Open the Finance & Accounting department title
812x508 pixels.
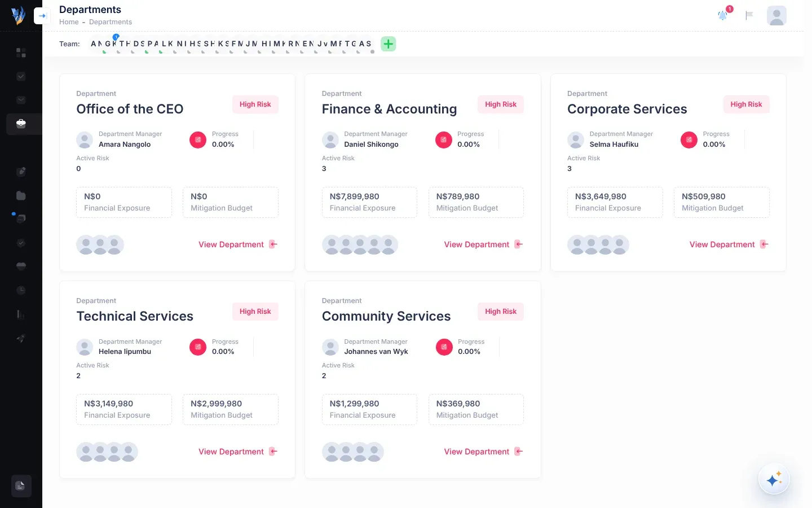(389, 109)
